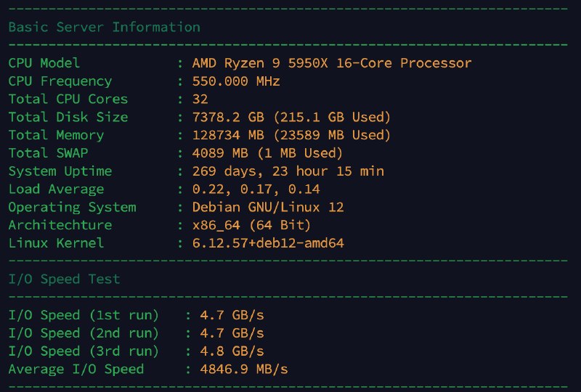Click '4089 MB (1 MB Used)'
The image size is (581, 392).
[267, 153]
